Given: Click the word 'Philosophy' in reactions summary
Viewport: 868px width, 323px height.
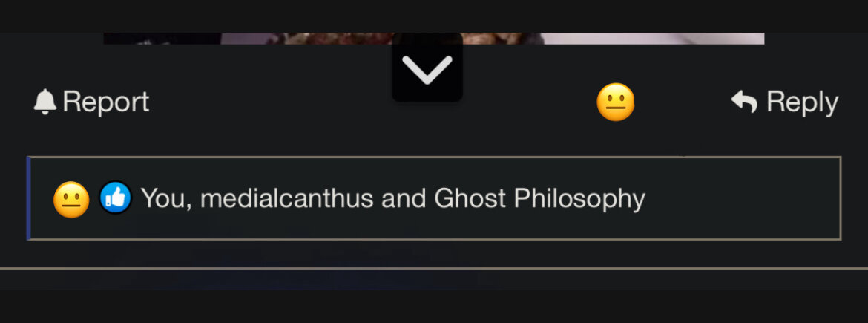Looking at the screenshot, I should pyautogui.click(x=579, y=199).
